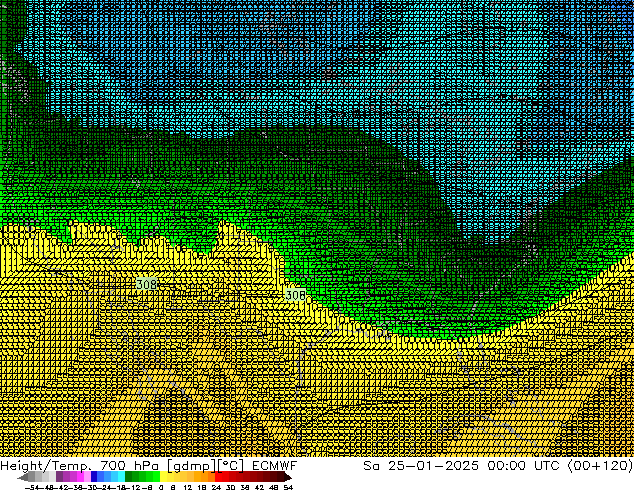Click the '54' maximum legend value

pos(288,487)
